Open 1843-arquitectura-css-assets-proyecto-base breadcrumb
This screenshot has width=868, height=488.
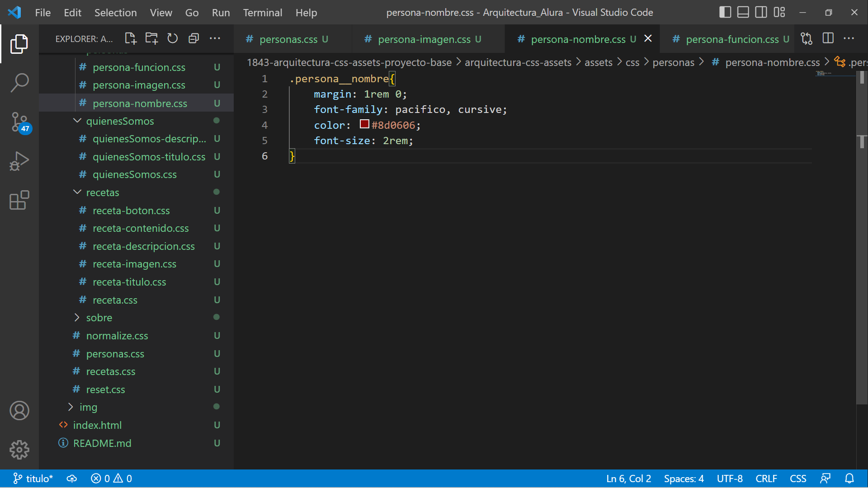[349, 62]
